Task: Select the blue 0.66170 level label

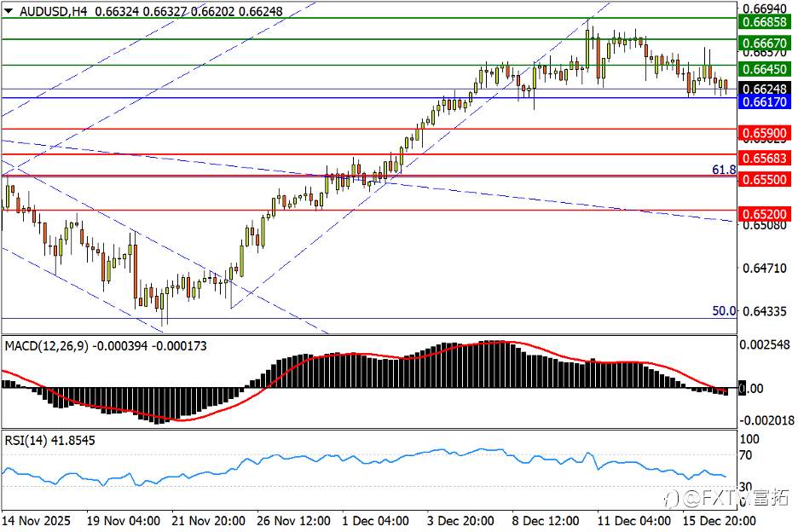Action: click(x=765, y=101)
